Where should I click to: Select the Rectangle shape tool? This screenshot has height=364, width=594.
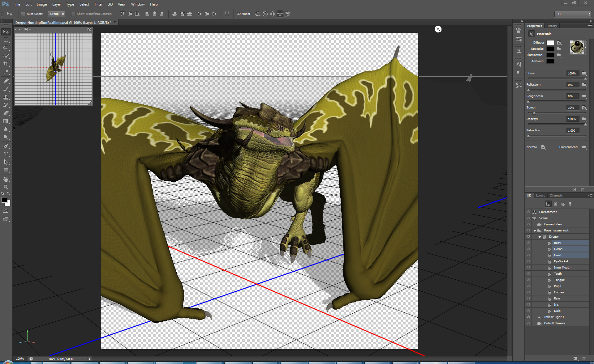6,170
